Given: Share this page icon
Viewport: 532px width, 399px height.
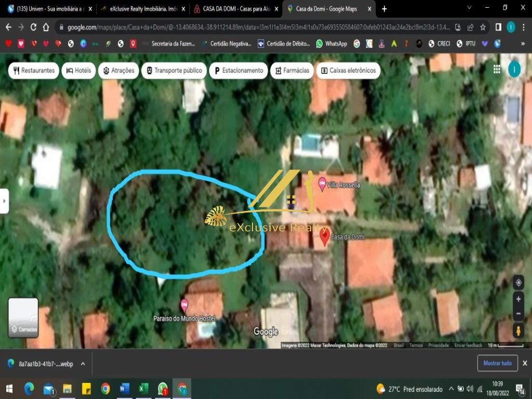Looking at the screenshot, I should click(470, 28).
